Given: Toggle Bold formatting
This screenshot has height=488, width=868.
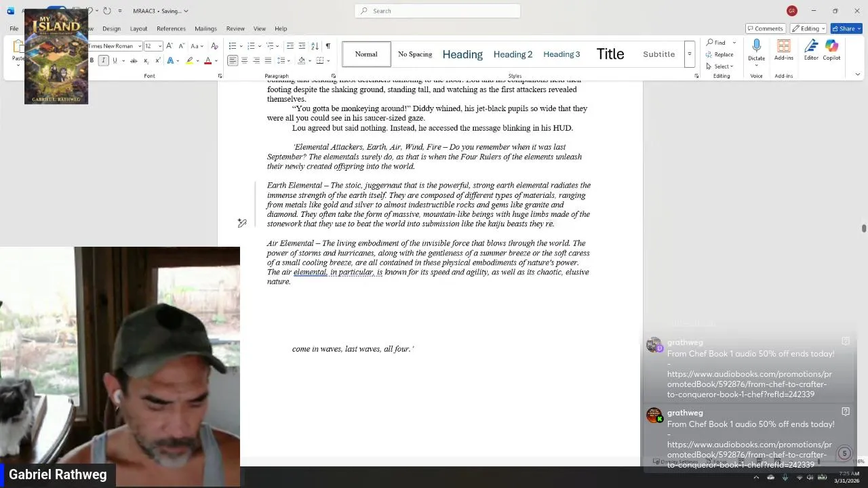Looking at the screenshot, I should coord(92,61).
